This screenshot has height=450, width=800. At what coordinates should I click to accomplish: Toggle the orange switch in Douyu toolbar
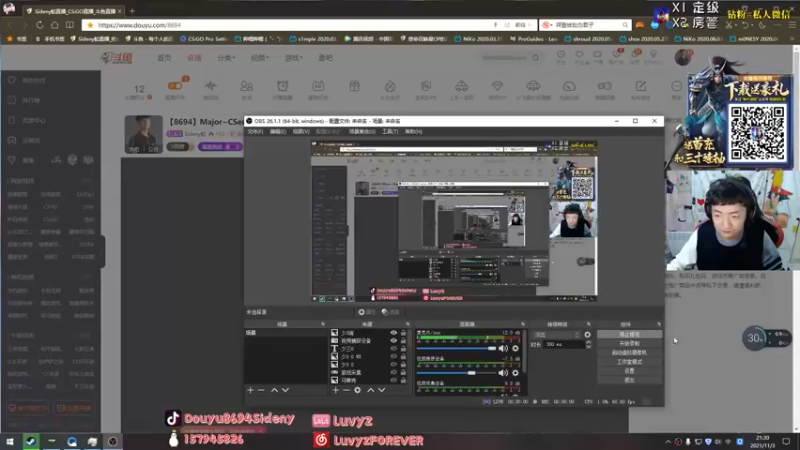pyautogui.click(x=174, y=86)
